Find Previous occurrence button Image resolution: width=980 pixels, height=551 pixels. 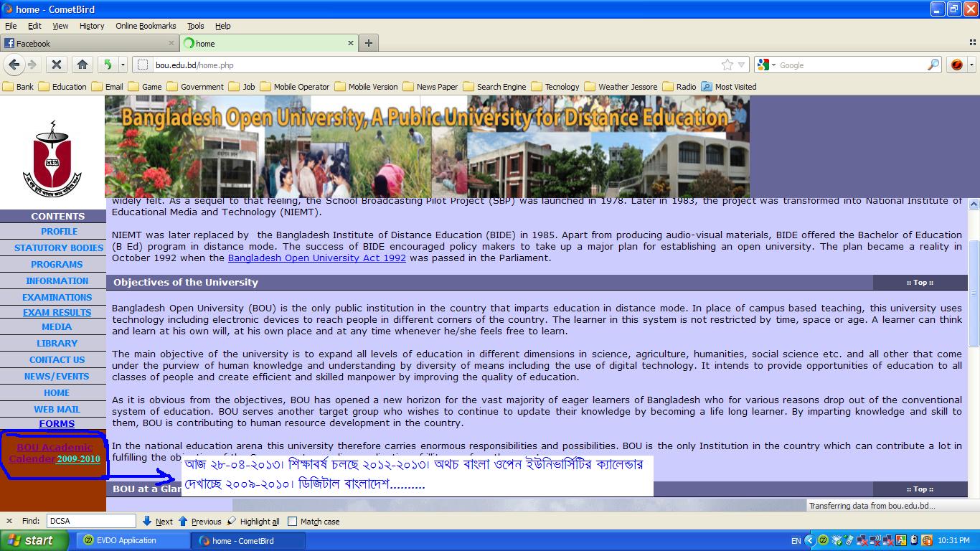coord(199,522)
